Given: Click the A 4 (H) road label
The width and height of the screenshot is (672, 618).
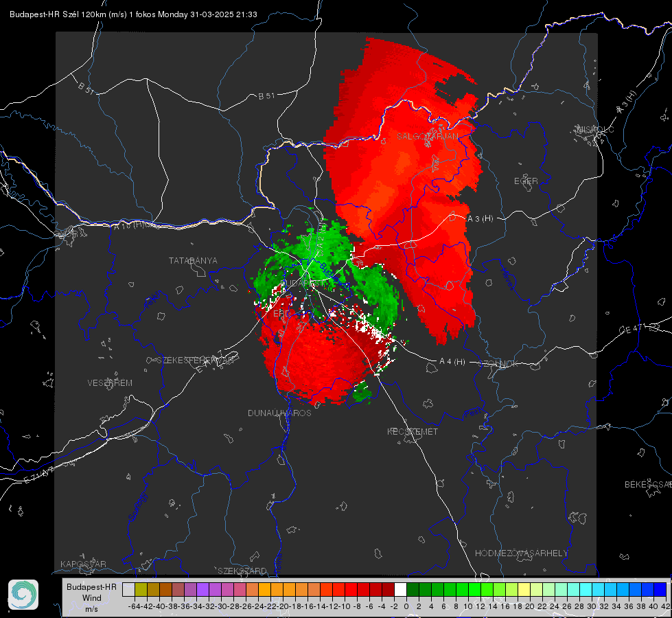Looking at the screenshot, I should [452, 362].
